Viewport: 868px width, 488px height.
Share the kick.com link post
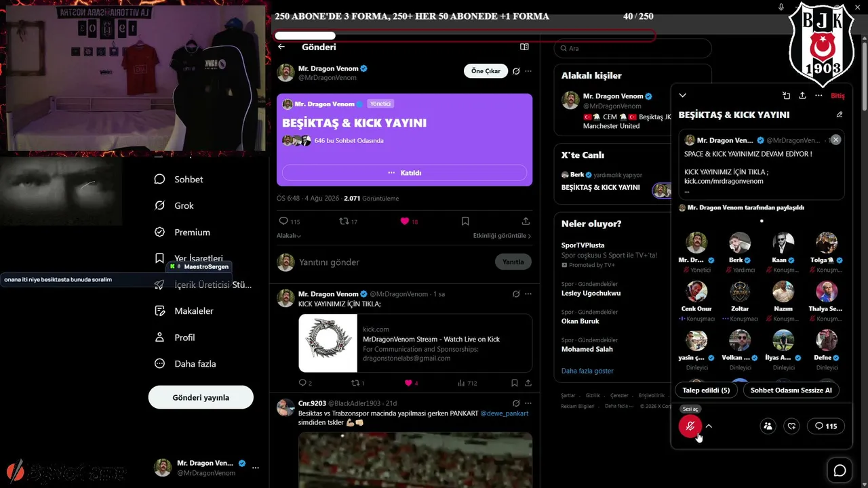[528, 383]
